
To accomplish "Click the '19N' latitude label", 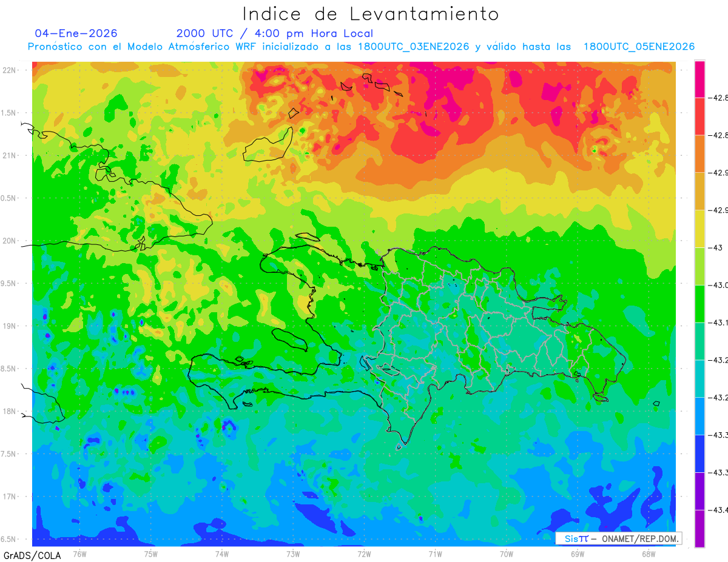I will 9,326.
